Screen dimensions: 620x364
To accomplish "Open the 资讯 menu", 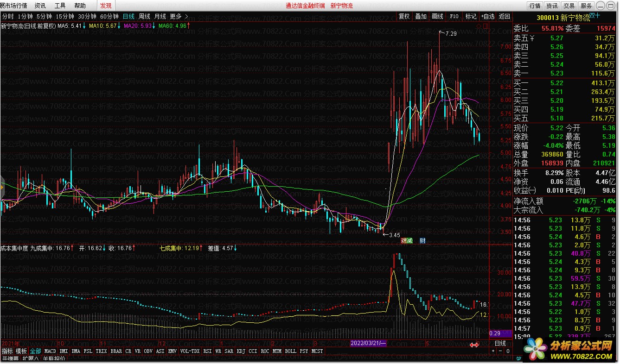I will point(40,6).
